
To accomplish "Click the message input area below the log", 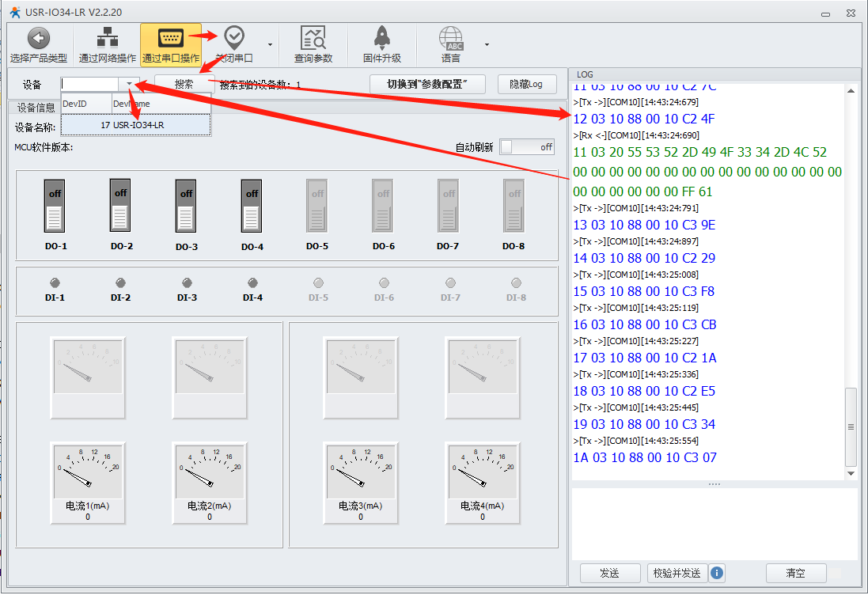I will (714, 524).
